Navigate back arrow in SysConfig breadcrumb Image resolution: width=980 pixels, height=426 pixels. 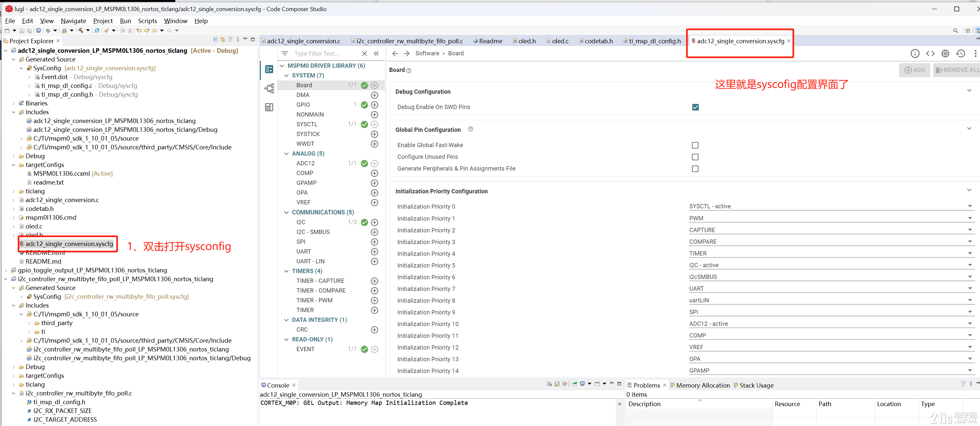tap(395, 54)
